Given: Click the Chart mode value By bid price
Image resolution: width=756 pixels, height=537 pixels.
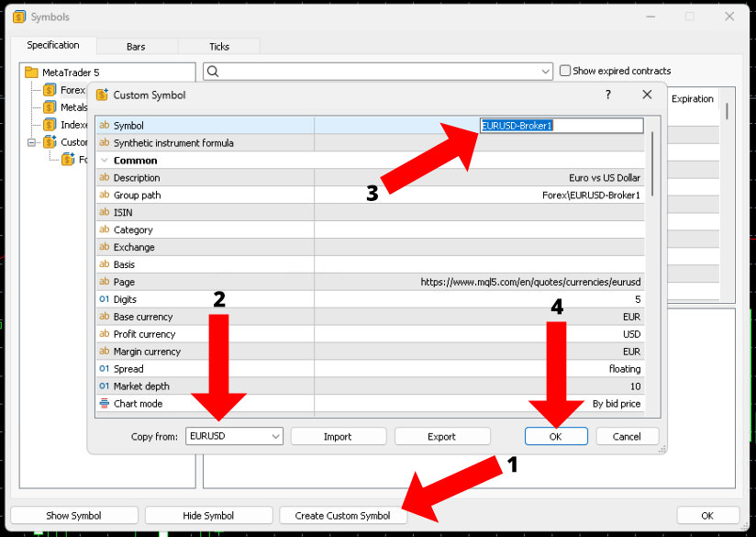Looking at the screenshot, I should [617, 403].
